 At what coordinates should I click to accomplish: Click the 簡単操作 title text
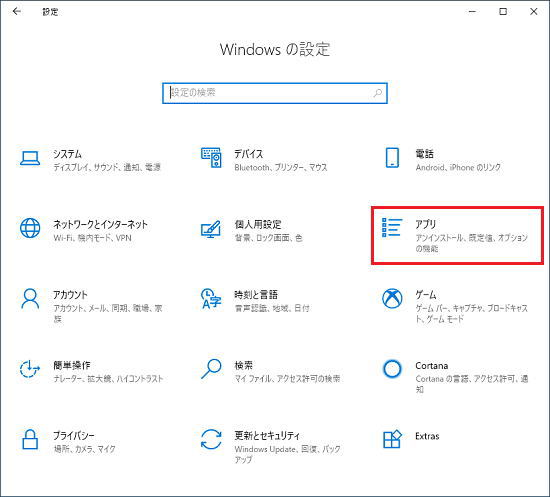(x=72, y=365)
